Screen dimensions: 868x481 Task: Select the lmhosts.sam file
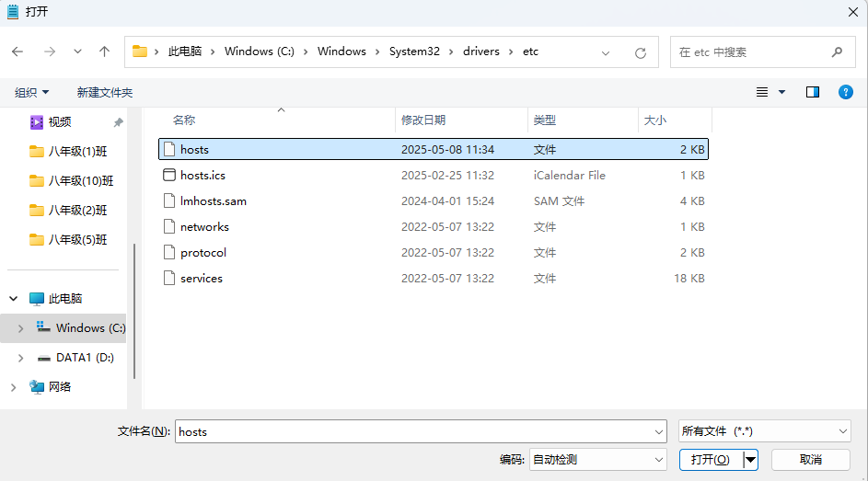[x=434, y=201]
